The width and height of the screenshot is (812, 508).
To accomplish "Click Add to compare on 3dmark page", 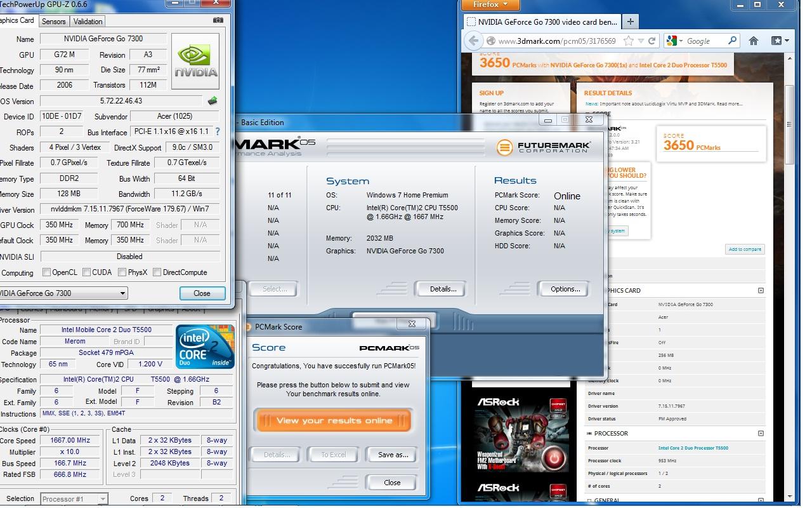I will 744,249.
